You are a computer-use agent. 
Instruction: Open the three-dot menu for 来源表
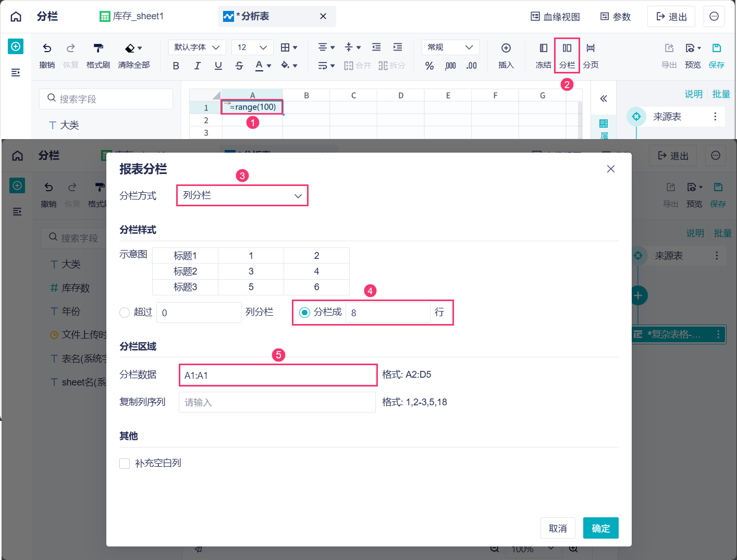(715, 117)
